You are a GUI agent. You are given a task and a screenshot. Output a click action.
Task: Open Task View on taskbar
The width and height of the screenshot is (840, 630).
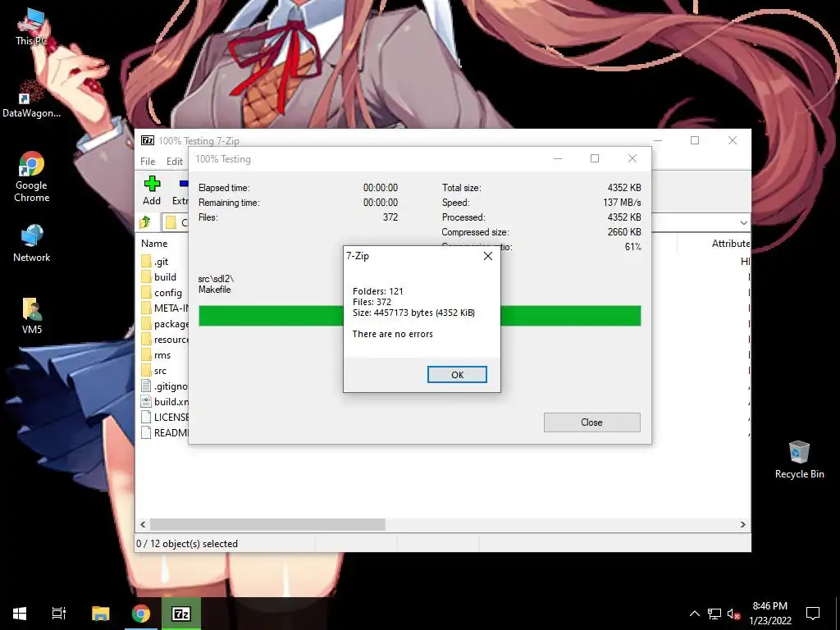(59, 614)
